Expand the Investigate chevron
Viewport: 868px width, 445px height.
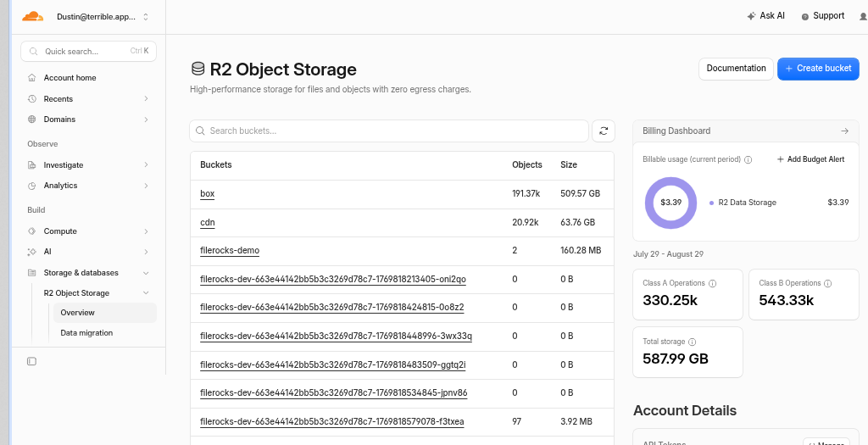(146, 165)
